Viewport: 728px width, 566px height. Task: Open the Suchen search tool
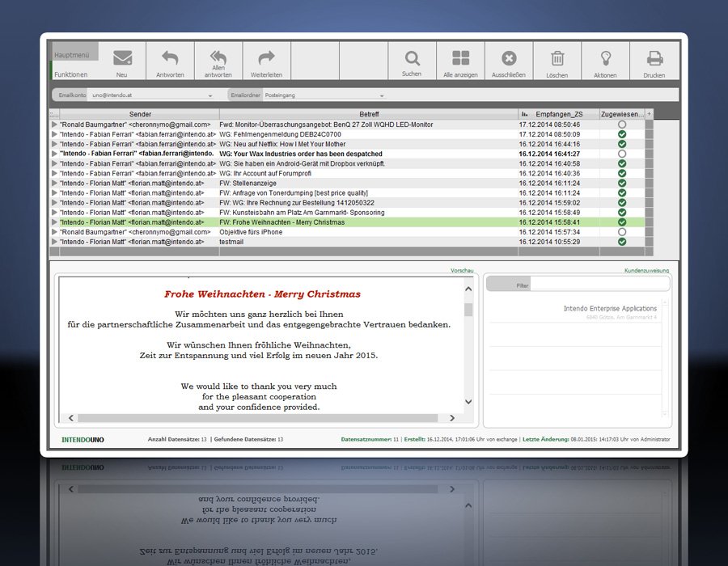coord(412,61)
